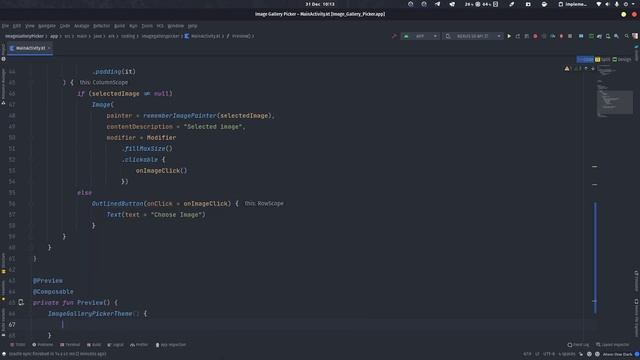This screenshot has width=640, height=360.
Task: Open the system volume tray icon
Action: pos(607,4)
